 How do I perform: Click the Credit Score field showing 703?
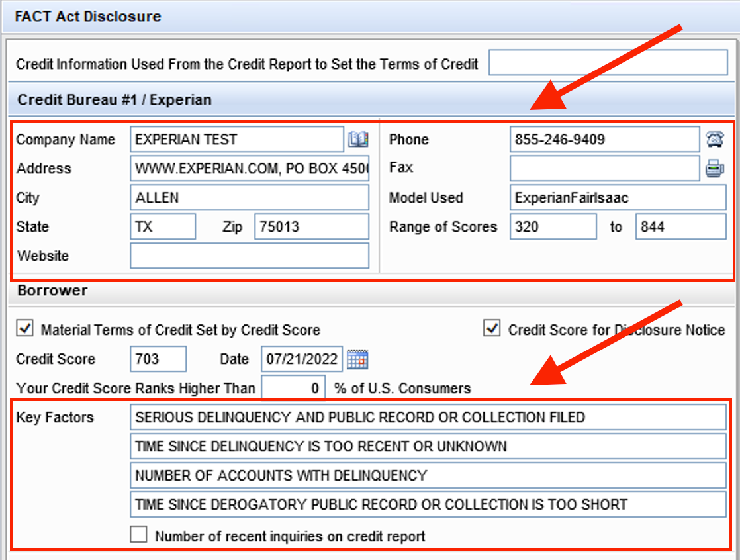coord(158,359)
